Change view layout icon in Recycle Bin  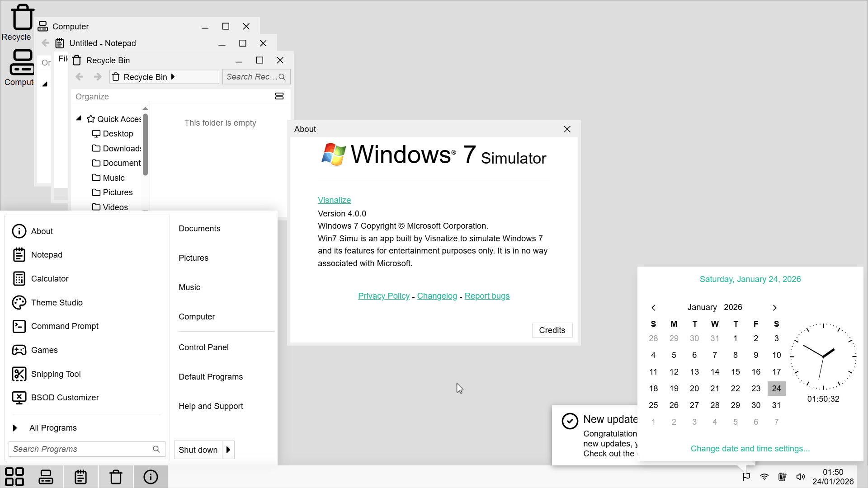tap(279, 96)
